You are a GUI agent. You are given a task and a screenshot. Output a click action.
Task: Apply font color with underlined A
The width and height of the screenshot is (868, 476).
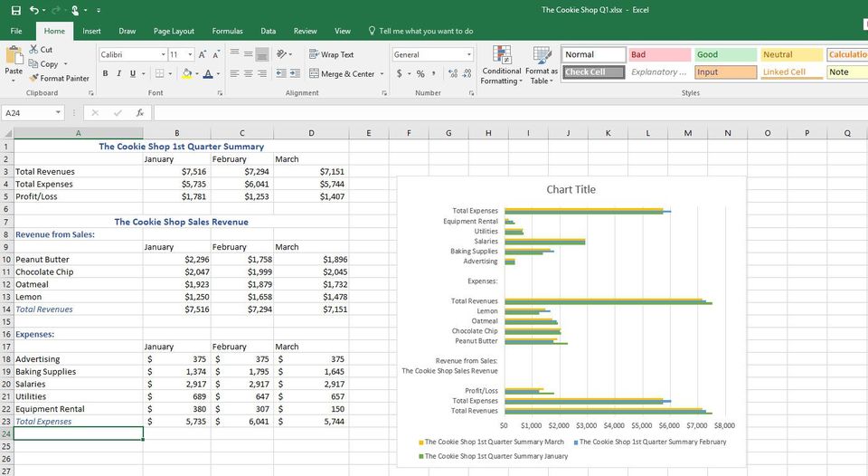coord(208,73)
